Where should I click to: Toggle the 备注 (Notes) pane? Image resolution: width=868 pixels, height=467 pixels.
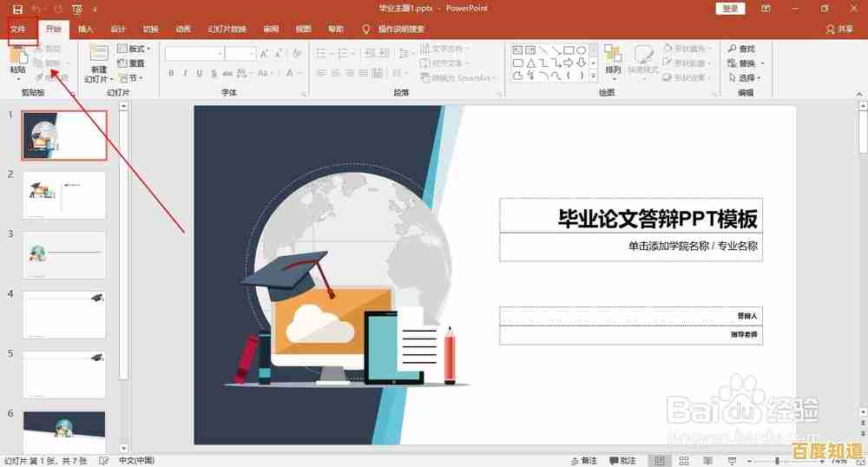click(x=584, y=460)
